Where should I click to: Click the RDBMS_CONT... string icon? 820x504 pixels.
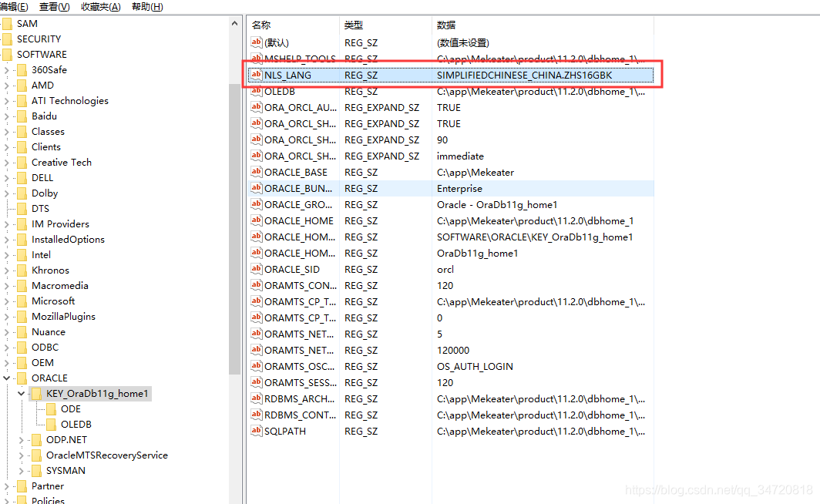click(x=256, y=415)
